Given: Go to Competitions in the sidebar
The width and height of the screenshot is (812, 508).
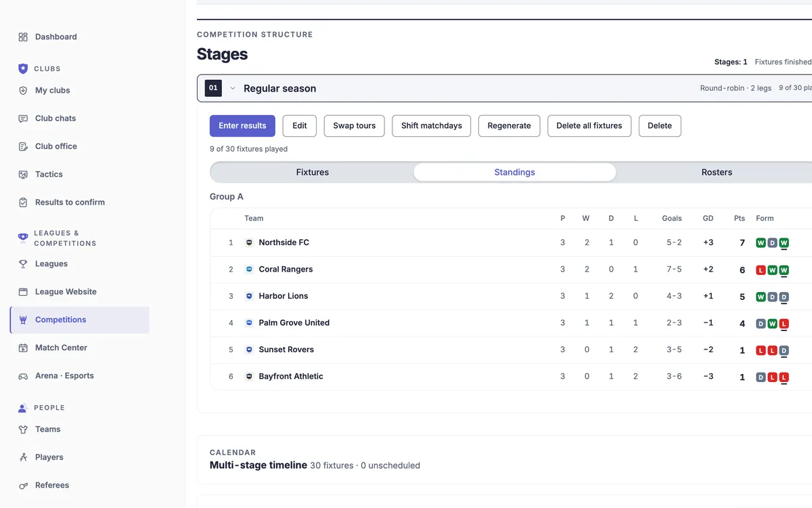Looking at the screenshot, I should click(80, 320).
